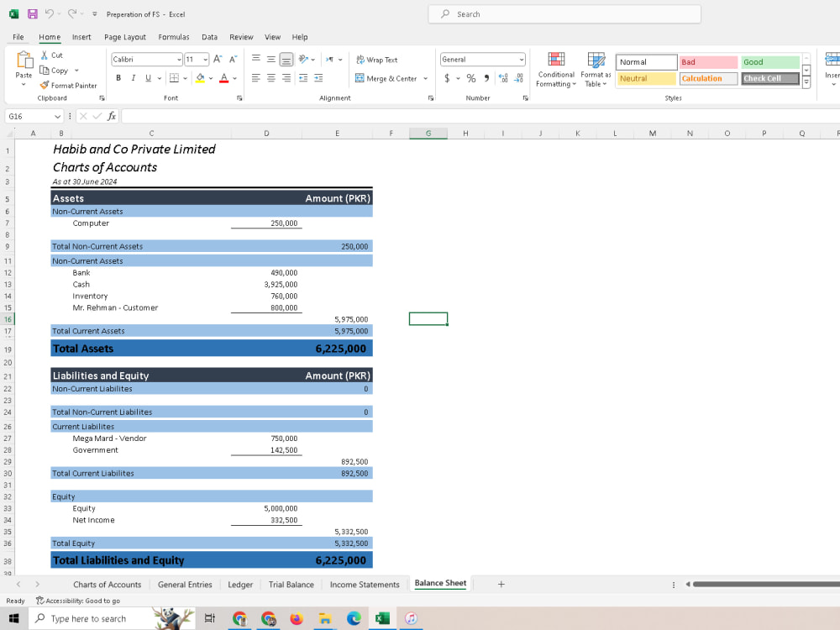Toggle Merge & Center
The width and height of the screenshot is (840, 630).
coord(386,78)
